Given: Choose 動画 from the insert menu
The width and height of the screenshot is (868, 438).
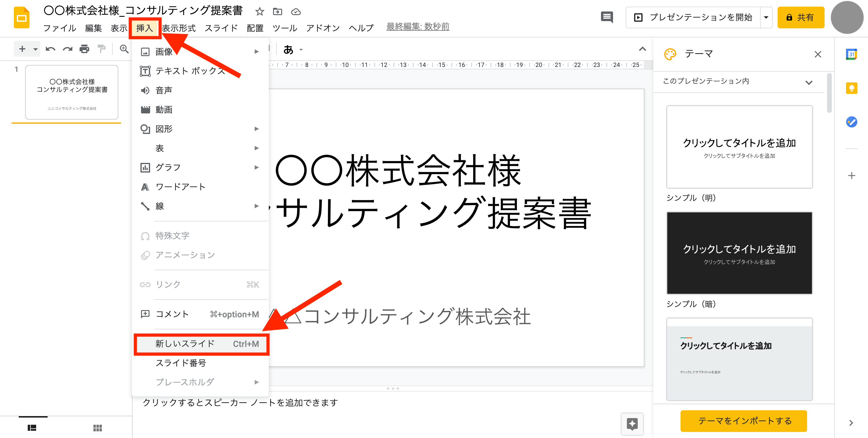Looking at the screenshot, I should click(200, 109).
